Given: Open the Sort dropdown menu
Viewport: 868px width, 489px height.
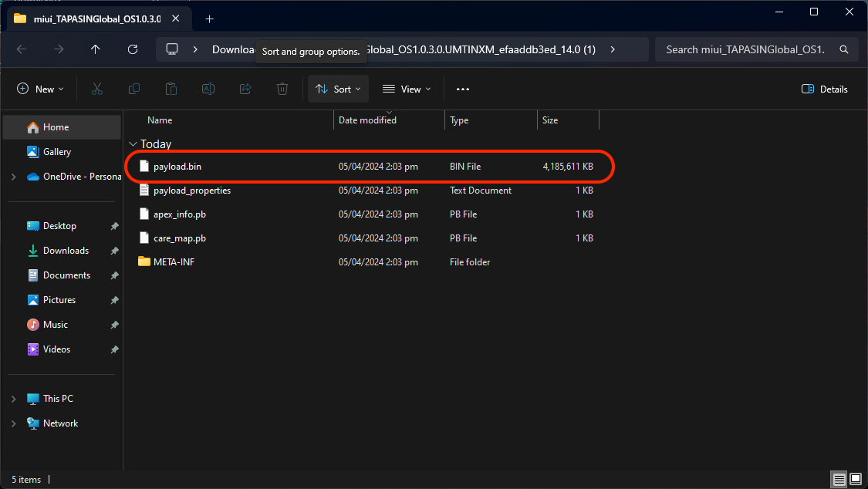Looking at the screenshot, I should point(338,89).
